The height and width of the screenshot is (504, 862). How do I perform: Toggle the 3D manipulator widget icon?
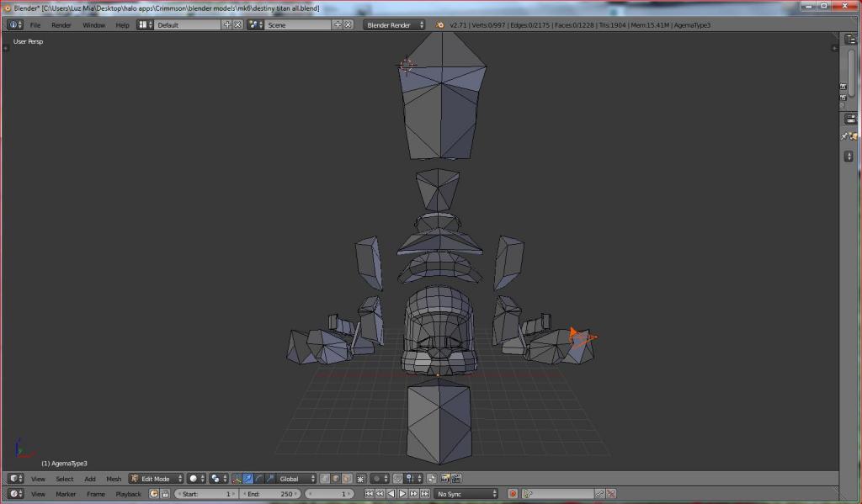point(237,479)
